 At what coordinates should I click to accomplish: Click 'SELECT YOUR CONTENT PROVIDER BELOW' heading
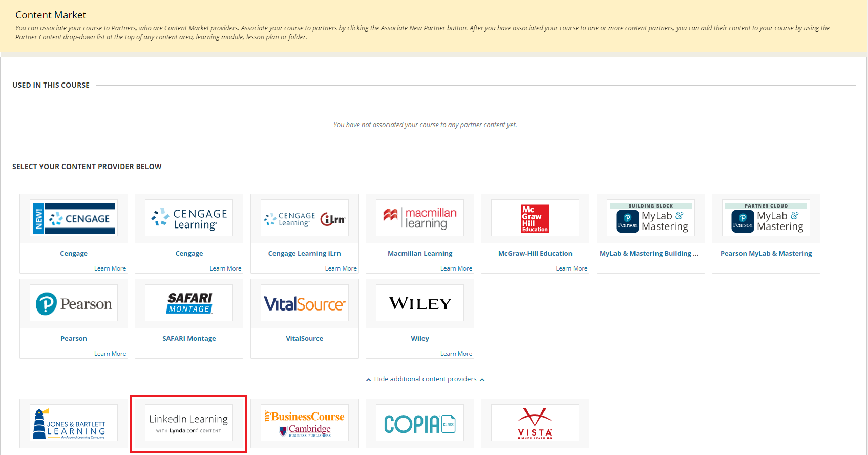(87, 167)
